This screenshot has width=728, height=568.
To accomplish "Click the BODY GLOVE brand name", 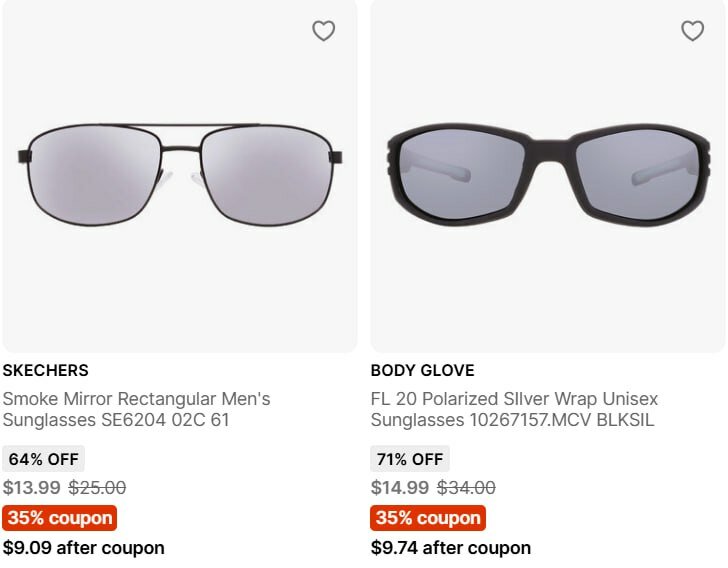I will click(x=422, y=370).
